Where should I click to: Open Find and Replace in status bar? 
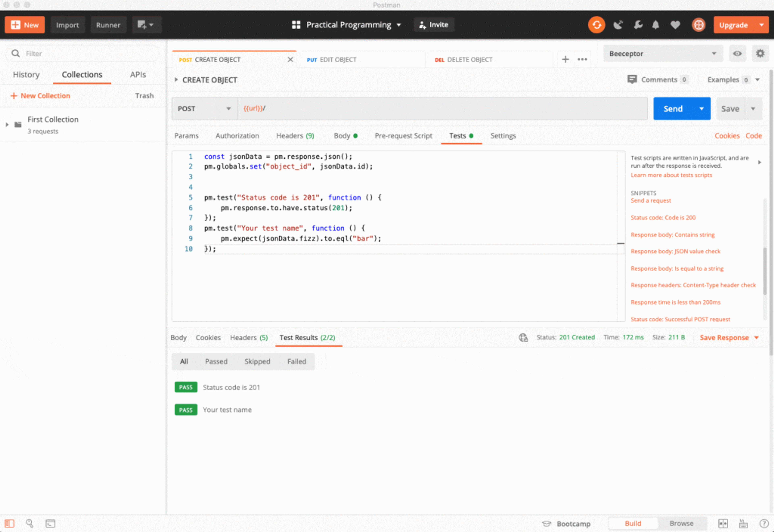click(x=29, y=523)
